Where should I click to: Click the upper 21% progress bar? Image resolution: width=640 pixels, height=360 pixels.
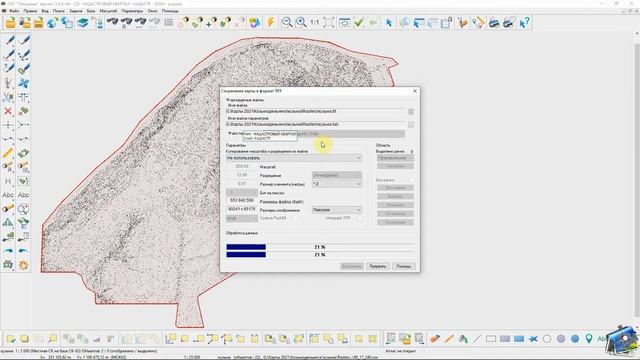click(x=320, y=247)
